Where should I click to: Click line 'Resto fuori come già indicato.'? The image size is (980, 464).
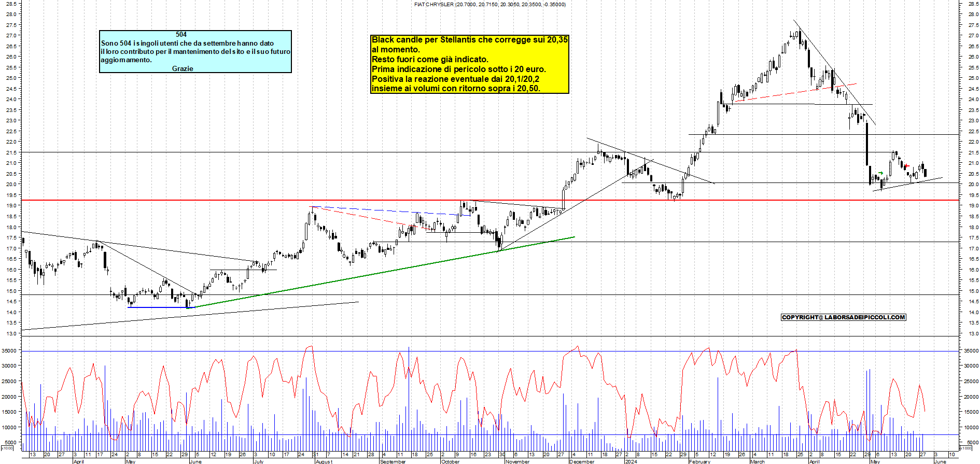430,59
